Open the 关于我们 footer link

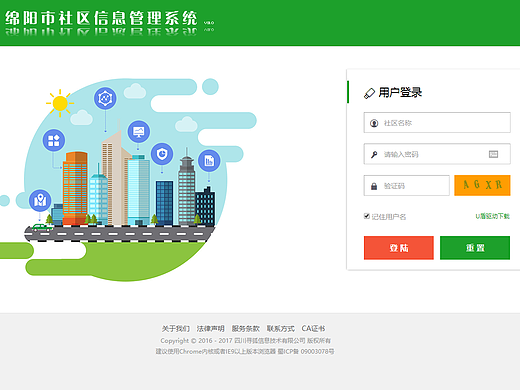175,329
